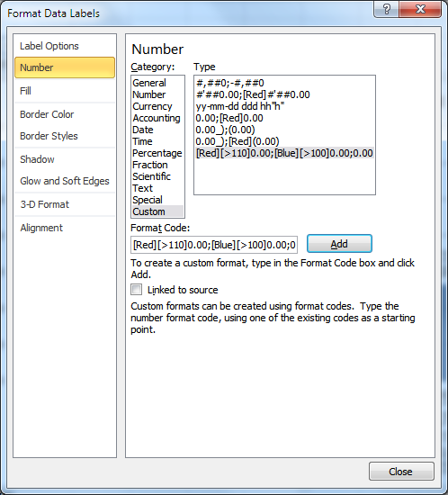Viewport: 448px width, 495px height.
Task: Click the Help question mark icon
Action: (x=387, y=10)
